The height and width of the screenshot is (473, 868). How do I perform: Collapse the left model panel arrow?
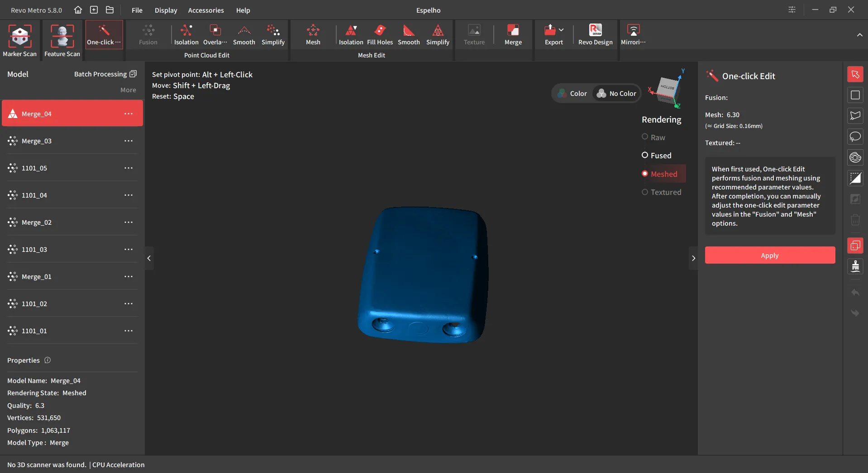(149, 258)
